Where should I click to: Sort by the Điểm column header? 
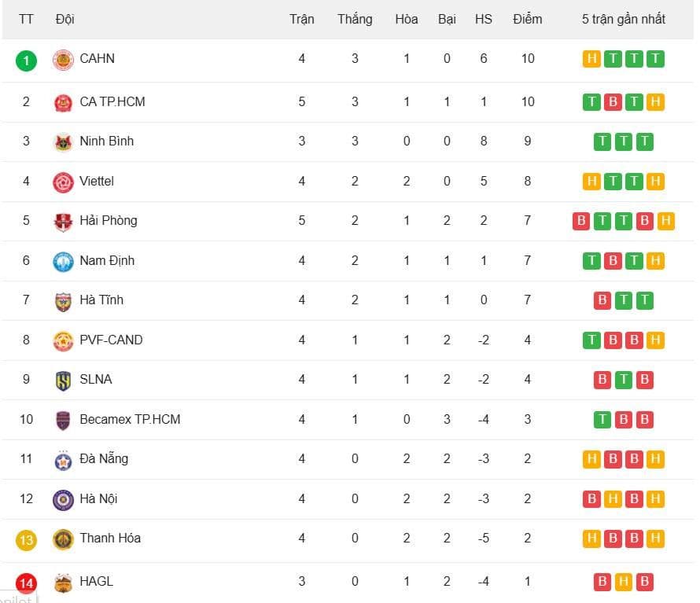coord(527,19)
